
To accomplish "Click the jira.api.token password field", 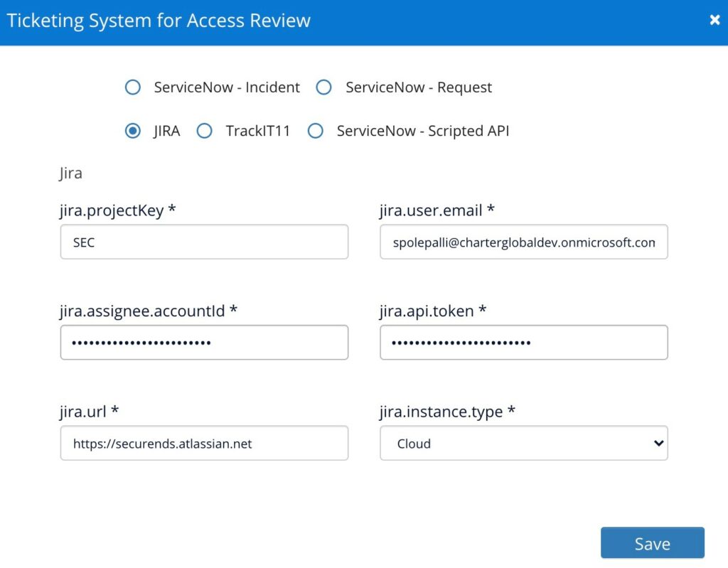I will click(524, 342).
